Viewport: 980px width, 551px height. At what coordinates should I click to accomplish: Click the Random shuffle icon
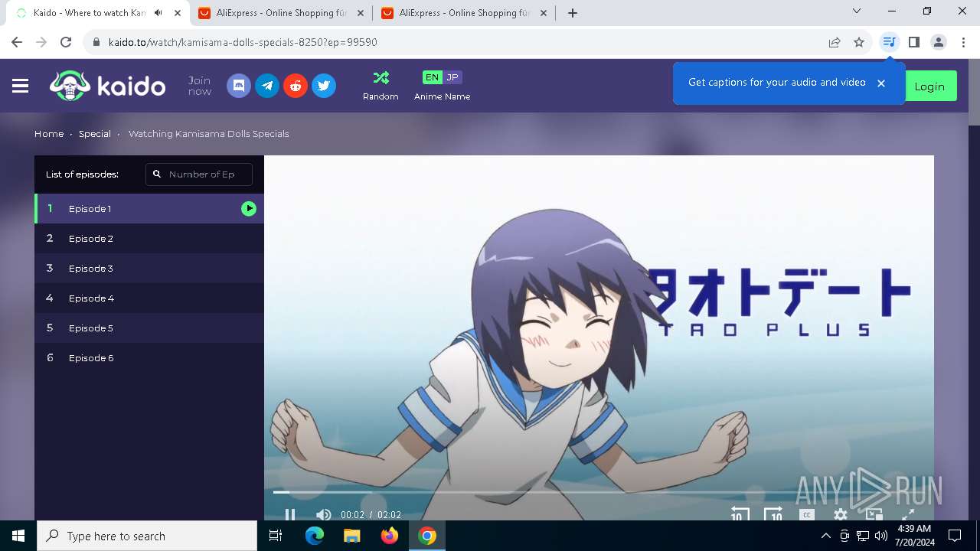click(x=381, y=78)
